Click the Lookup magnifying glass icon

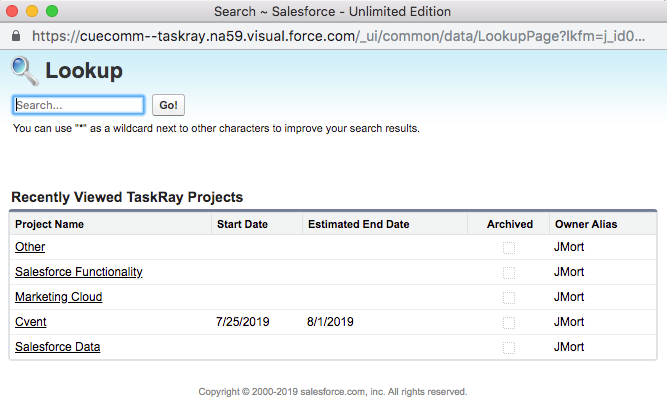pos(25,71)
